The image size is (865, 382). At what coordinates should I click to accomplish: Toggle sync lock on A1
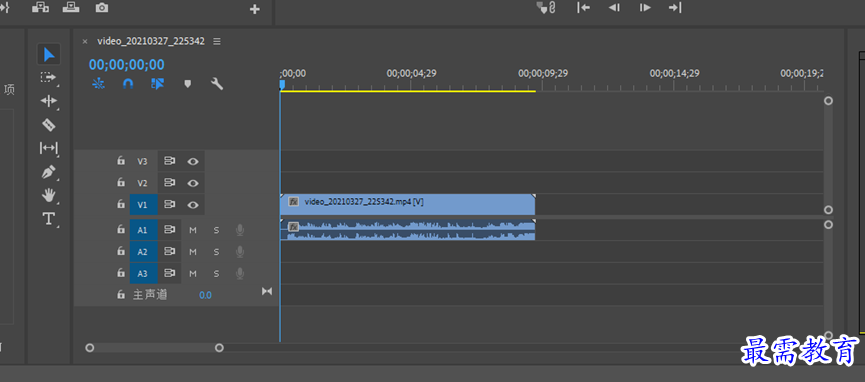pyautogui.click(x=169, y=230)
